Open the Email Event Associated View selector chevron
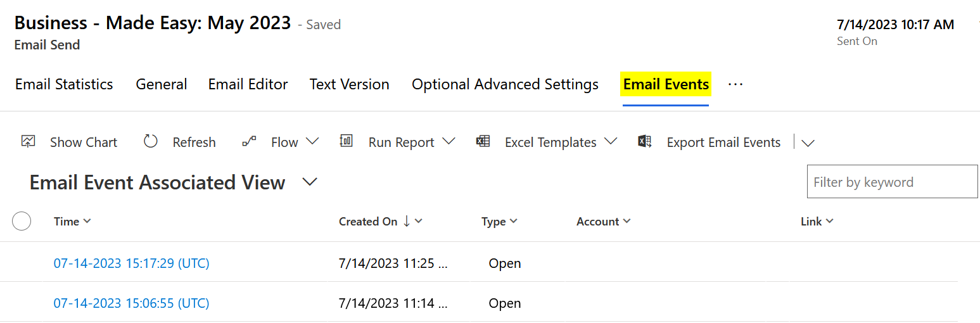Screen dimensions: 980x323 (309, 182)
